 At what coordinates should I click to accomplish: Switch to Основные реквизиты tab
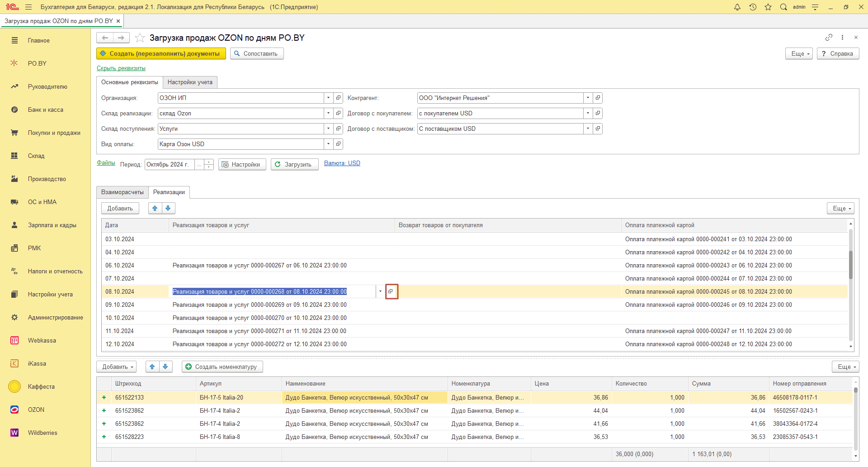coord(130,82)
